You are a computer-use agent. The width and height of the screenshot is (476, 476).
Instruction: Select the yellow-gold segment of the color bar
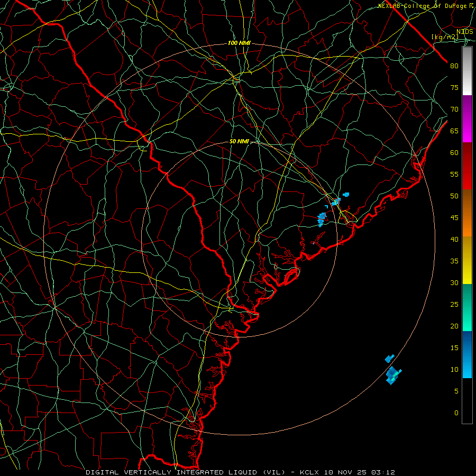coord(467,260)
